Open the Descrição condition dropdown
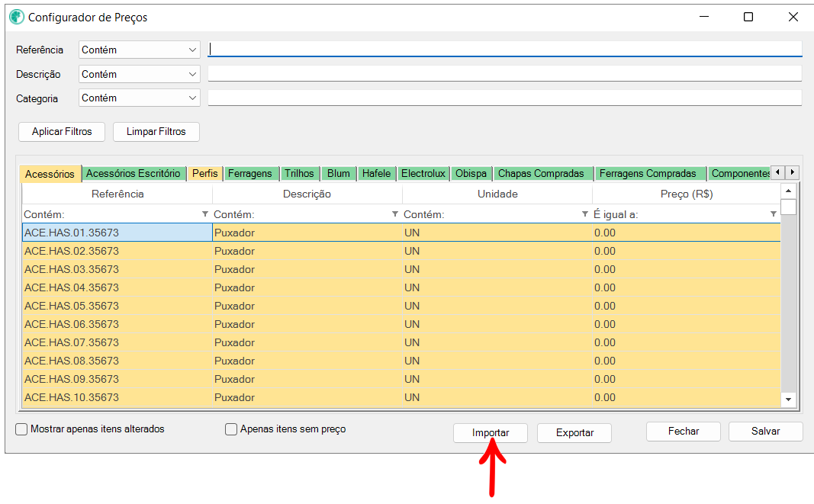This screenshot has width=814, height=504. point(139,74)
